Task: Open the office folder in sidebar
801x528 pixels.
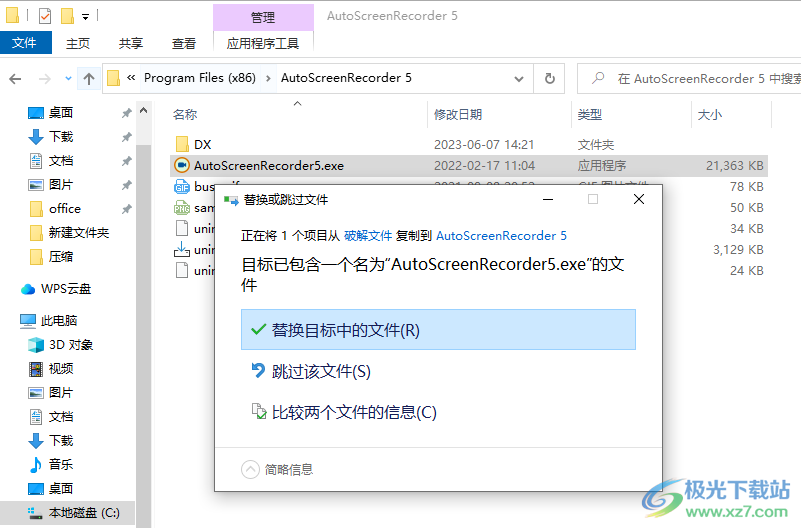Action: [x=64, y=208]
